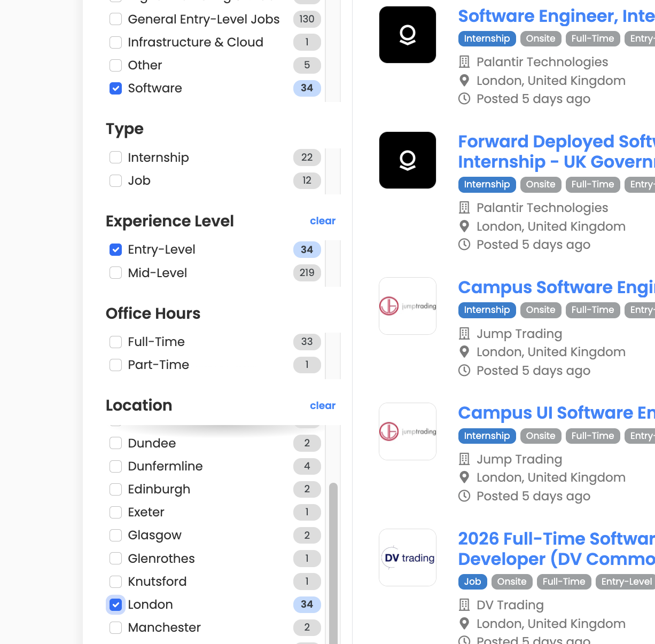Click the Mid-Level count badge 219
Screen dimensions: 655x644
307,273
